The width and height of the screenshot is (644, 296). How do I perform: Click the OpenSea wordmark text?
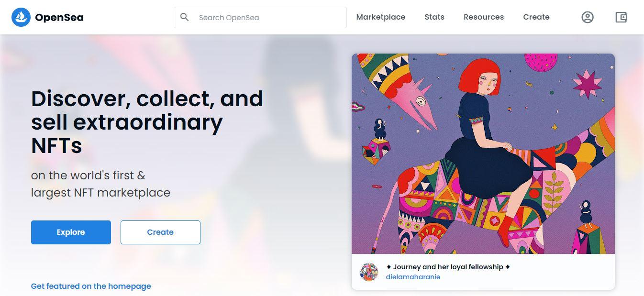[x=59, y=18]
